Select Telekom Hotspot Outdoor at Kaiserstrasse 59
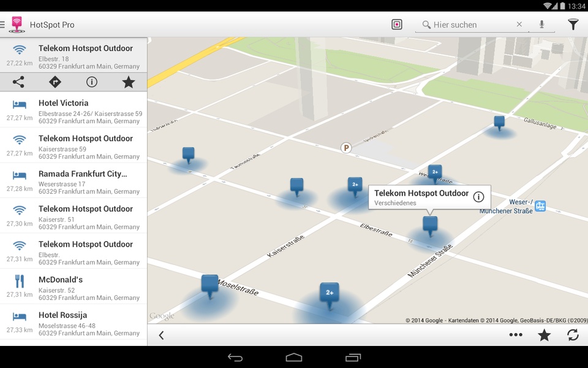The height and width of the screenshot is (368, 588). pyautogui.click(x=73, y=145)
